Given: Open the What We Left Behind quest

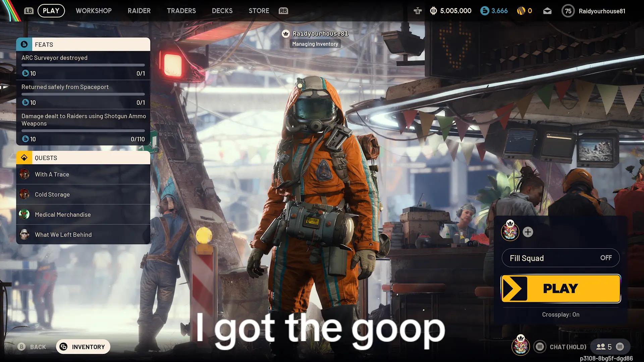Looking at the screenshot, I should coord(83,235).
